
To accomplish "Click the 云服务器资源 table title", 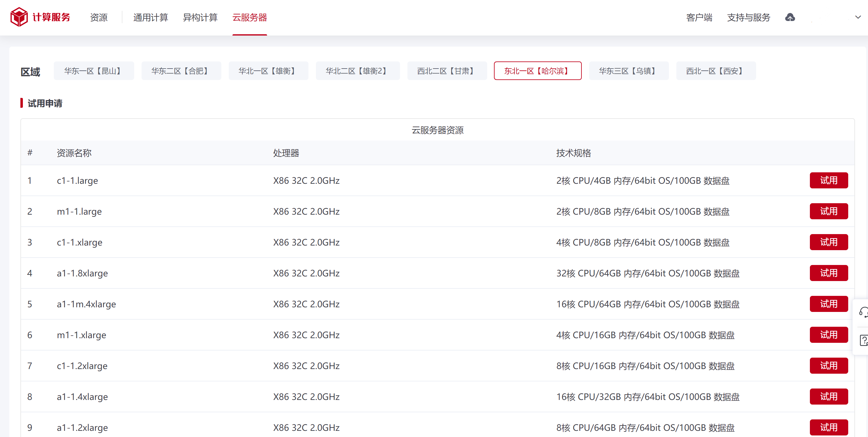I will point(437,130).
